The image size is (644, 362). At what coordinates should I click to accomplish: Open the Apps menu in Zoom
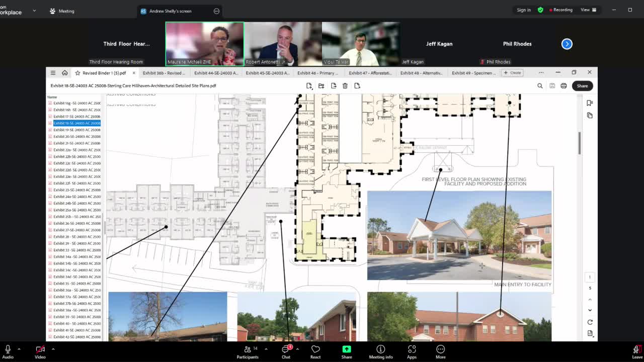pyautogui.click(x=412, y=351)
